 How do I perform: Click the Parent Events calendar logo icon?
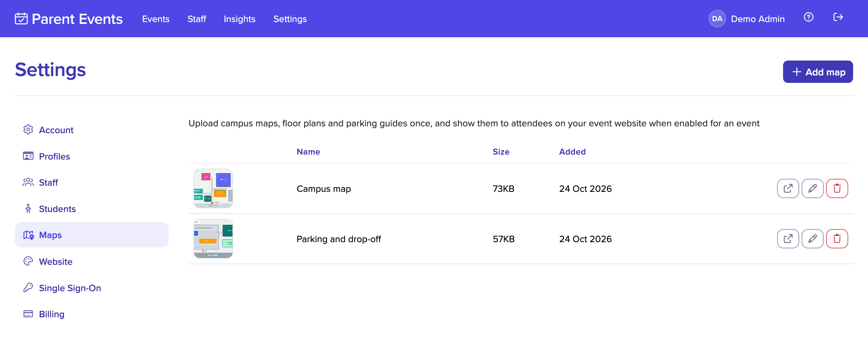point(21,19)
